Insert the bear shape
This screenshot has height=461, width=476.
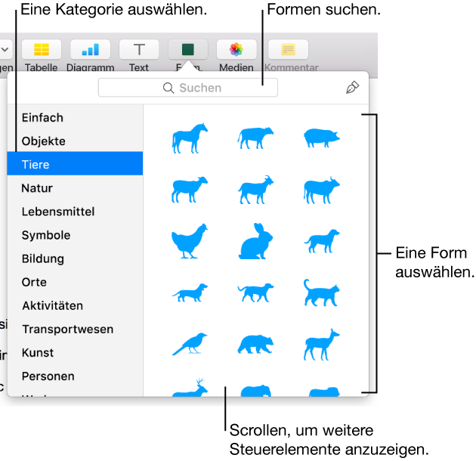click(255, 345)
